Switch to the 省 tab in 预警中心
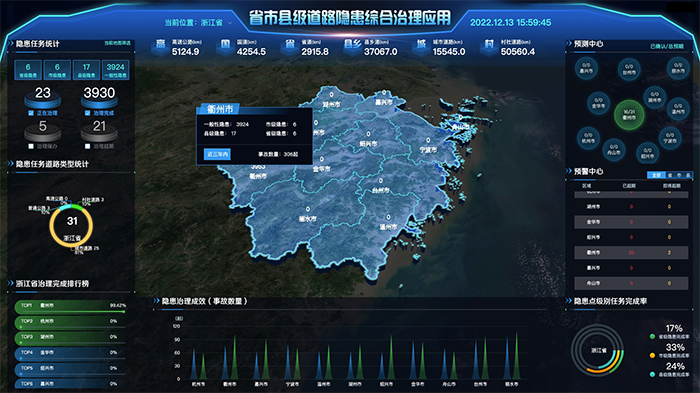The height and width of the screenshot is (393, 700). [x=670, y=175]
